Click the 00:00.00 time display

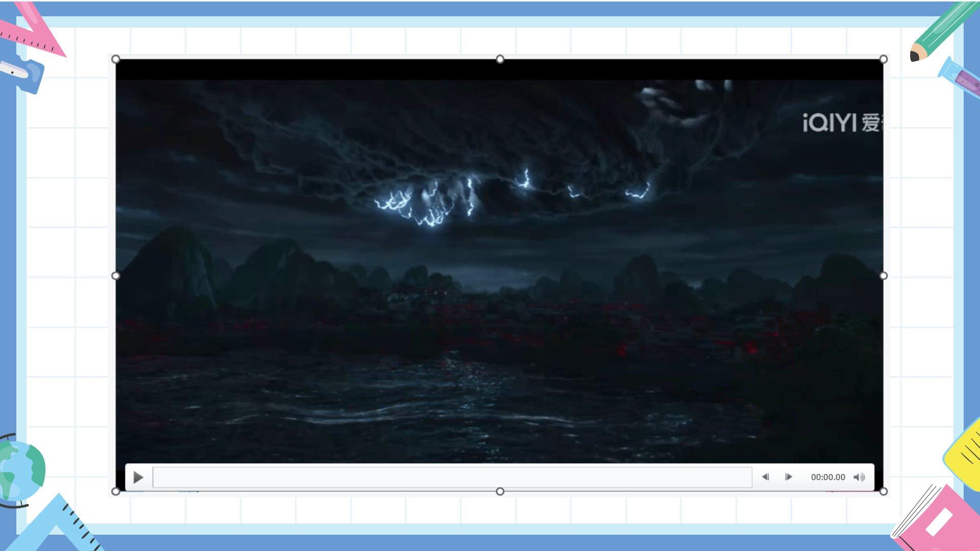click(x=827, y=477)
